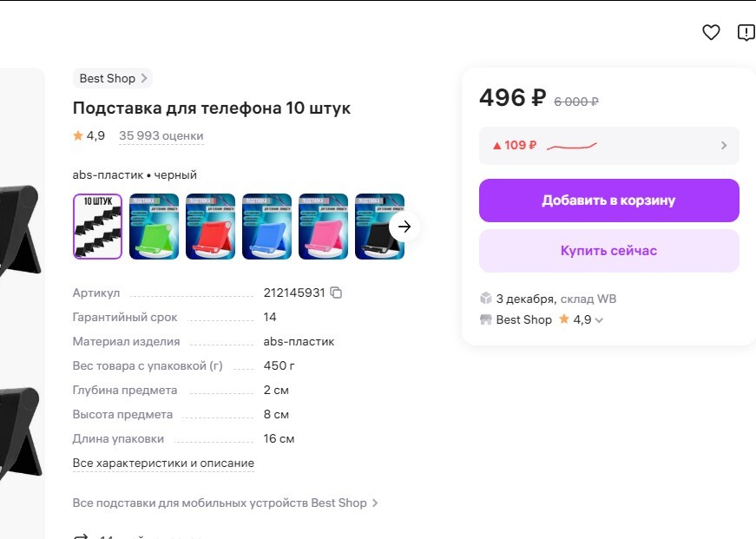Add product to favorites with heart icon
Viewport: 756px width, 539px height.
click(711, 33)
